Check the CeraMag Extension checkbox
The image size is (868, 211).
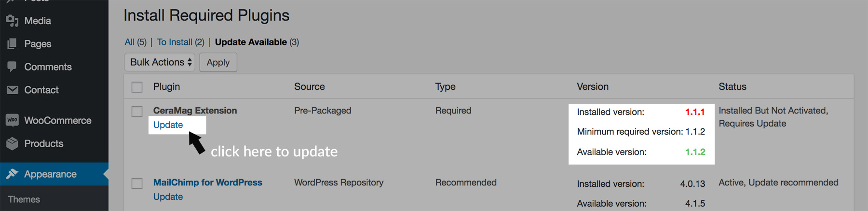(x=137, y=112)
